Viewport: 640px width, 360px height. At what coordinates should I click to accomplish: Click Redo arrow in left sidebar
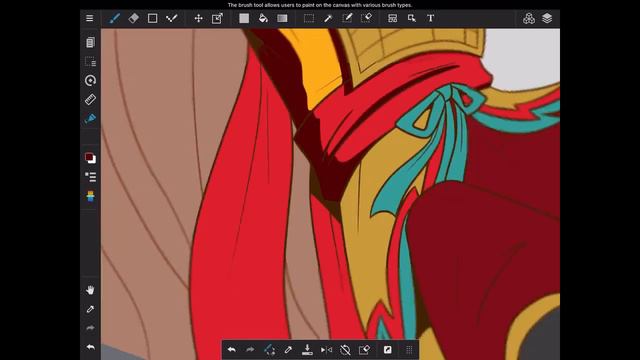coord(90,328)
